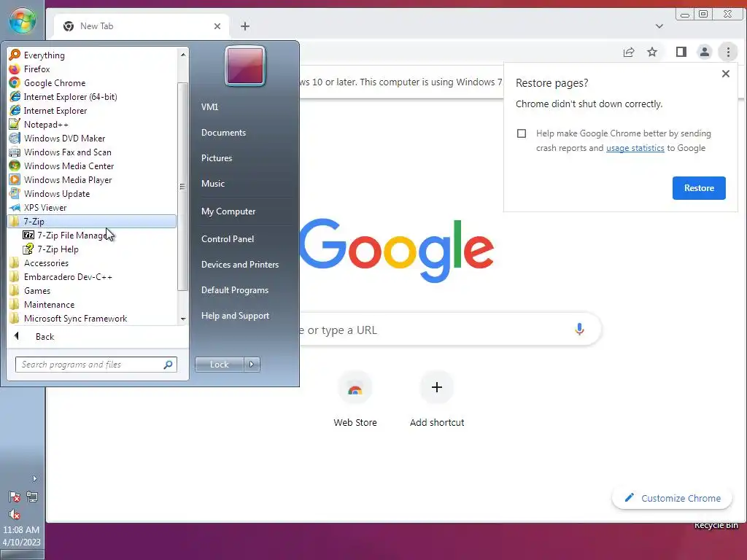This screenshot has width=747, height=560.
Task: Click scroll-up arrow in programs list
Action: coord(183,55)
